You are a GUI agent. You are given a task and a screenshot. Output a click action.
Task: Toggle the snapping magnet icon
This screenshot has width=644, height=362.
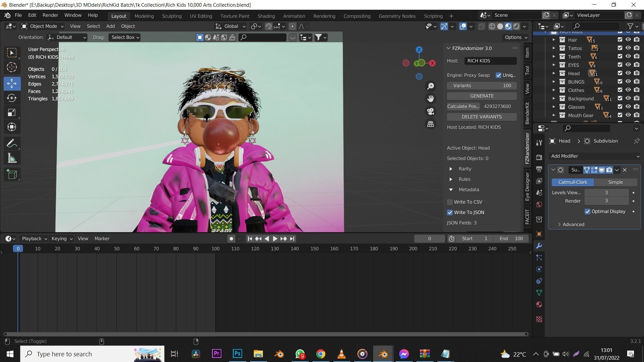[x=268, y=27]
